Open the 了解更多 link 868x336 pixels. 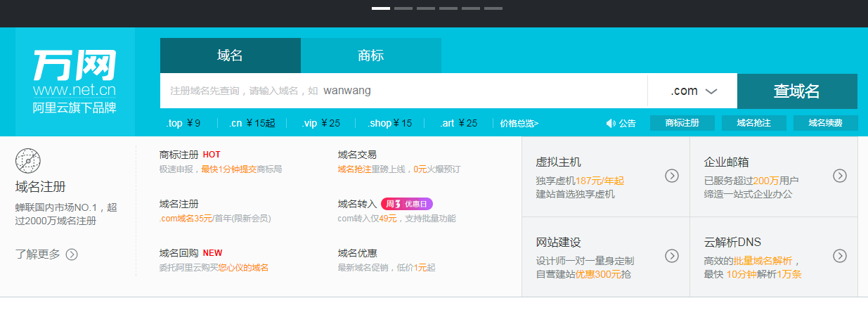pos(38,254)
